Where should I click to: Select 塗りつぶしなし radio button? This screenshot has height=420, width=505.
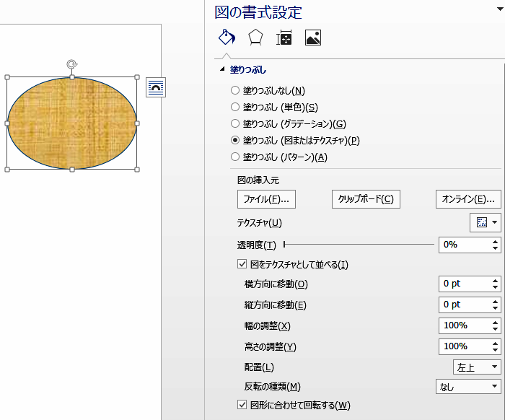(235, 91)
